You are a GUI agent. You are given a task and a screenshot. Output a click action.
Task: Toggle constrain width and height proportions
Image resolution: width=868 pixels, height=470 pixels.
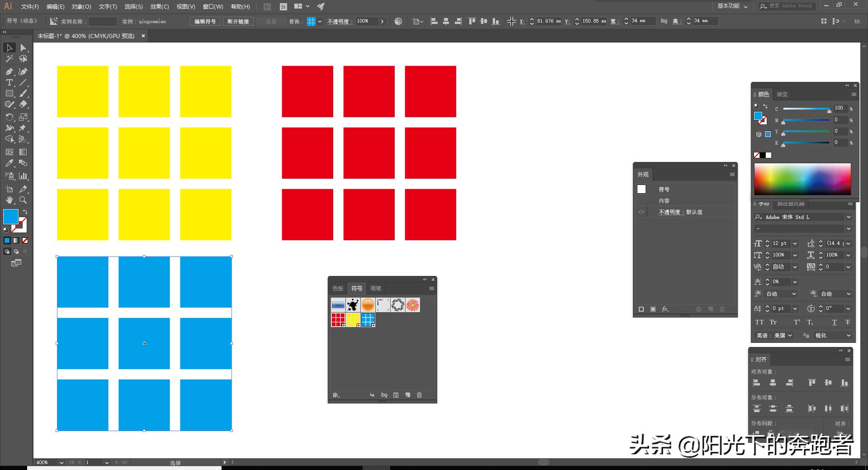click(x=664, y=21)
